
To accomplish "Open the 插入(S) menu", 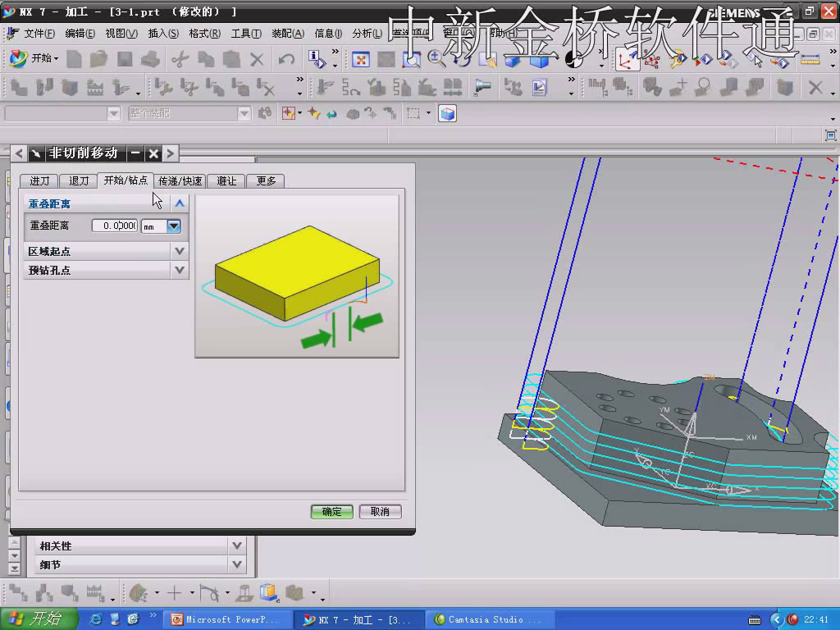I will 163,34.
